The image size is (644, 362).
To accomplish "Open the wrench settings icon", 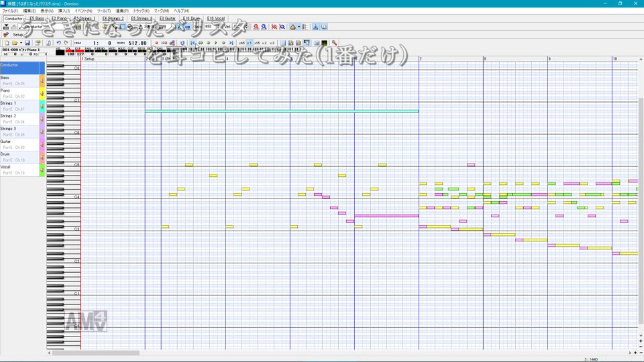I will (x=334, y=43).
